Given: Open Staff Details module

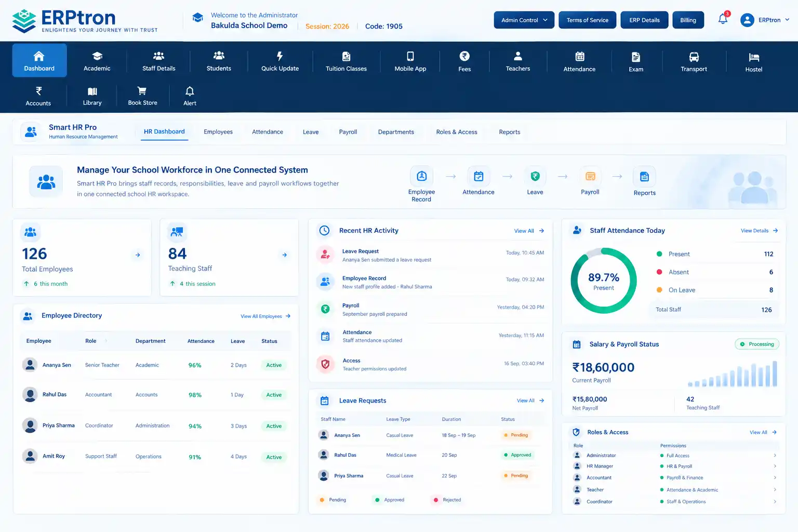Looking at the screenshot, I should tap(158, 61).
